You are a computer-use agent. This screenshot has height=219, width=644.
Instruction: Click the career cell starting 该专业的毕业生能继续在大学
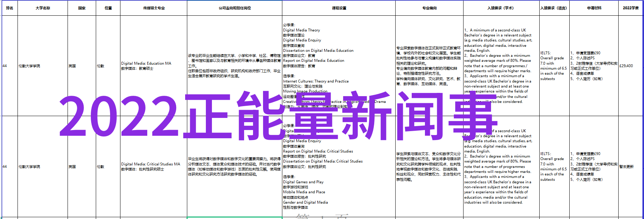tap(234, 66)
